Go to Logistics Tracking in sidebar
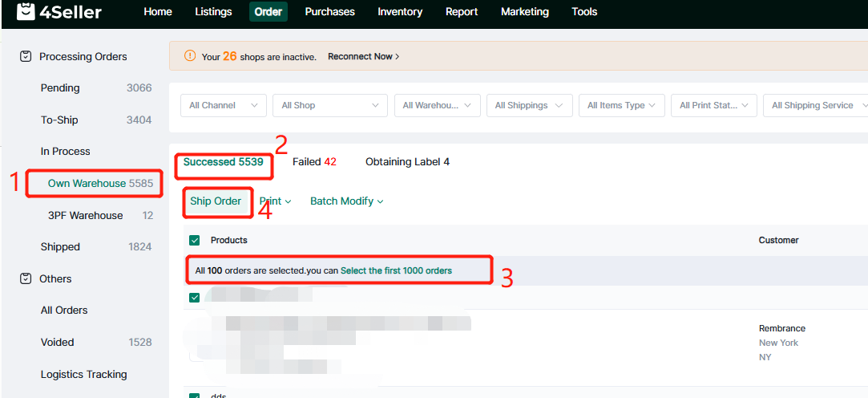Screen dimensions: 868x398 pos(83,375)
